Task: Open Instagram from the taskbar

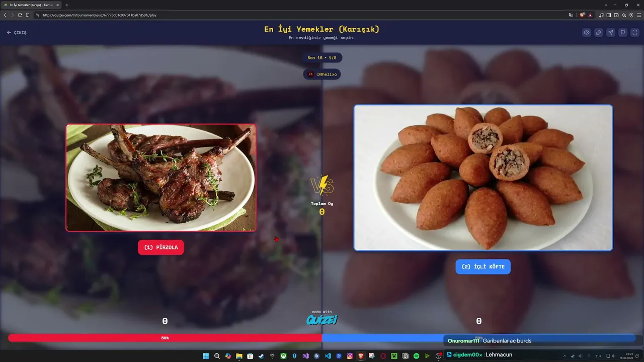Action: coord(350,356)
